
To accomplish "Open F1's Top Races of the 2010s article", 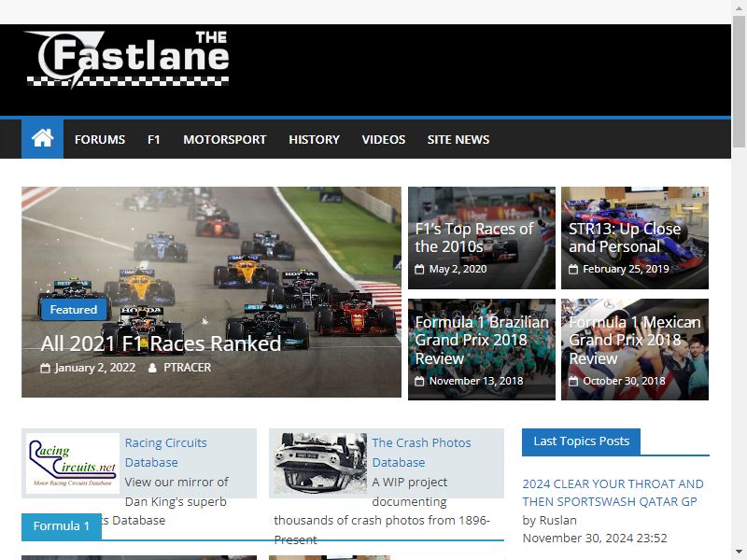I will click(x=474, y=238).
